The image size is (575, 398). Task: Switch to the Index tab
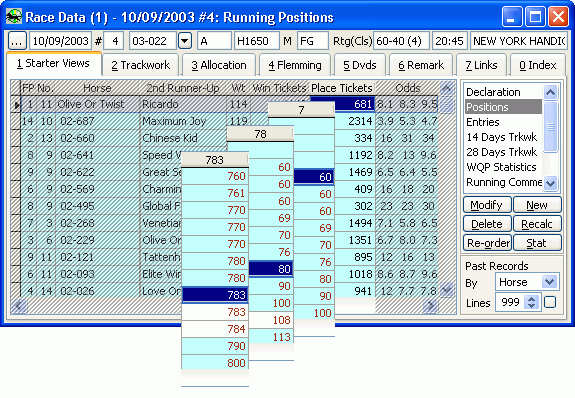(538, 65)
